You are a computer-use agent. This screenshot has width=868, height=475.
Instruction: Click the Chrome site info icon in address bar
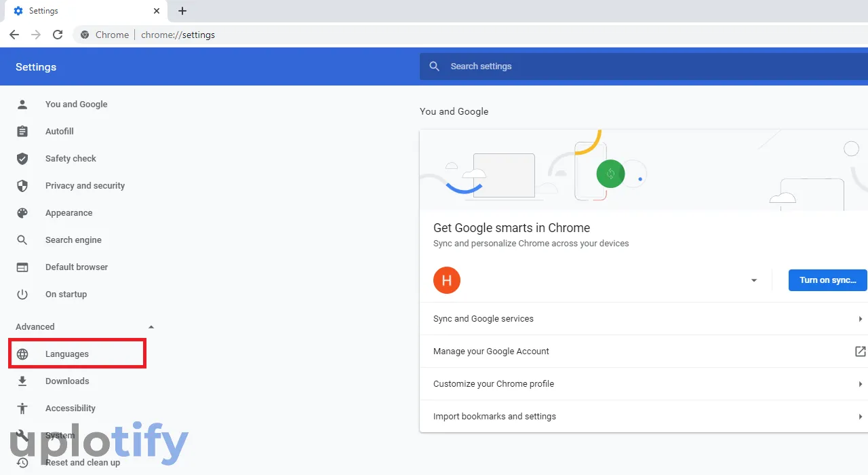click(85, 35)
